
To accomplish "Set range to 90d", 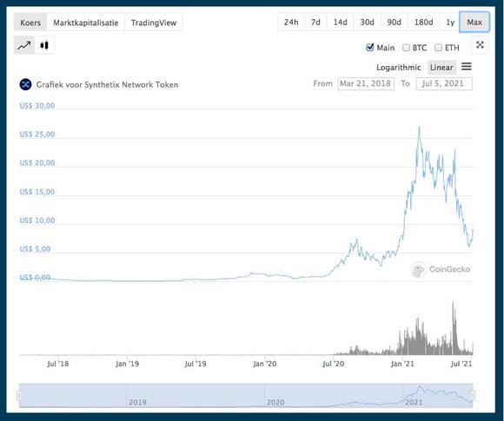I will (394, 23).
